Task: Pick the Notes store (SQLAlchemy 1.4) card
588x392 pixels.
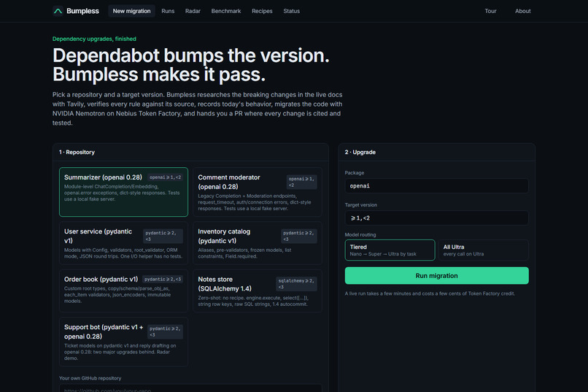Action: (258, 291)
